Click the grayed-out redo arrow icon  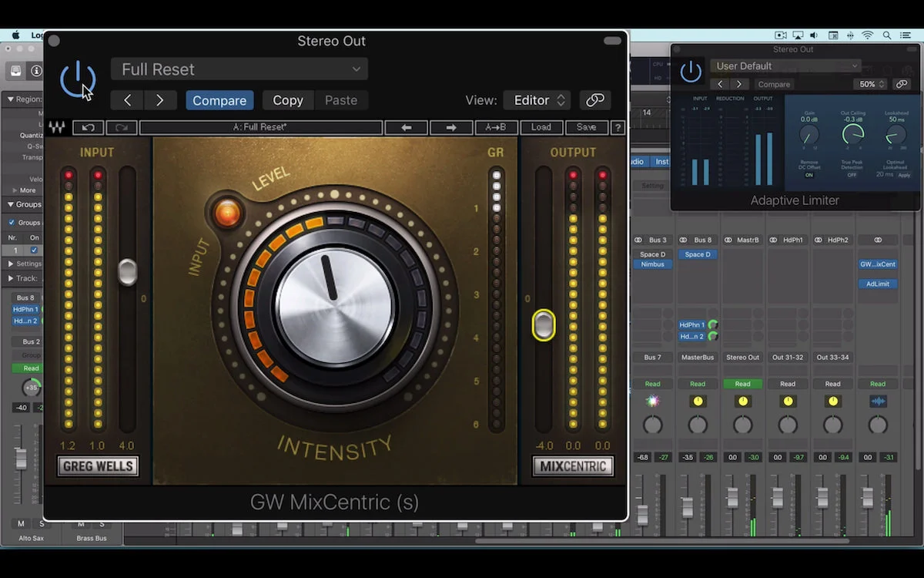click(120, 127)
